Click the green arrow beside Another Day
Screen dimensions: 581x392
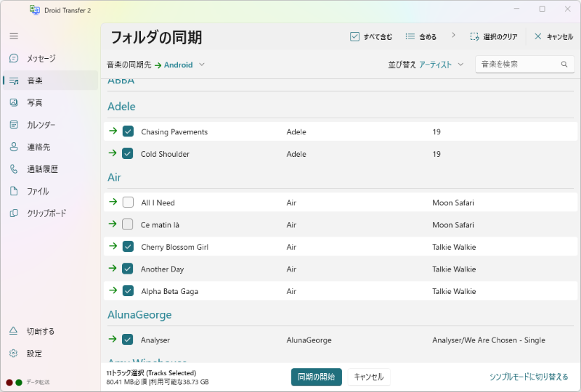tap(113, 269)
